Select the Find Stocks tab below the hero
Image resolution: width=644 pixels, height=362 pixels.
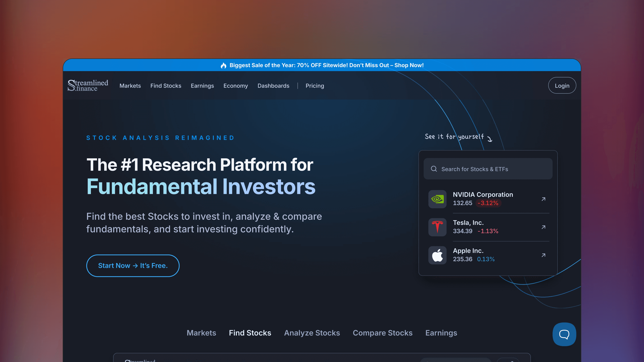250,333
